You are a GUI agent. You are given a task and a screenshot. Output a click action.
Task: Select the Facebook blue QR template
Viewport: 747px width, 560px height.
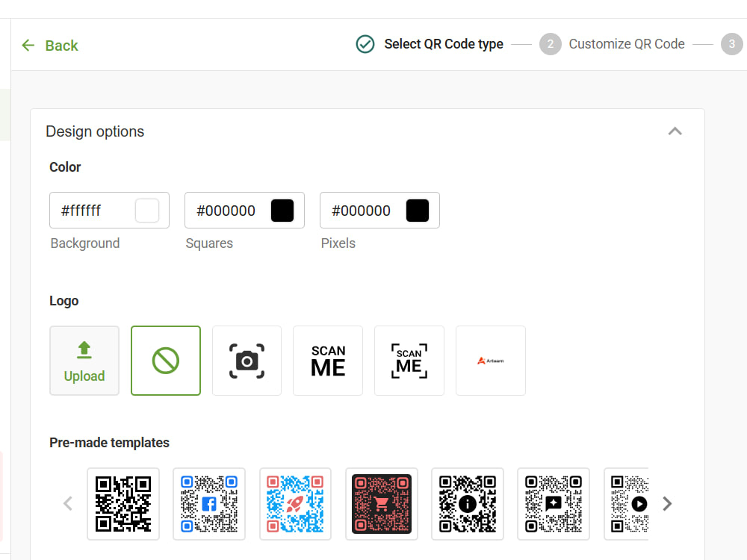pos(209,504)
